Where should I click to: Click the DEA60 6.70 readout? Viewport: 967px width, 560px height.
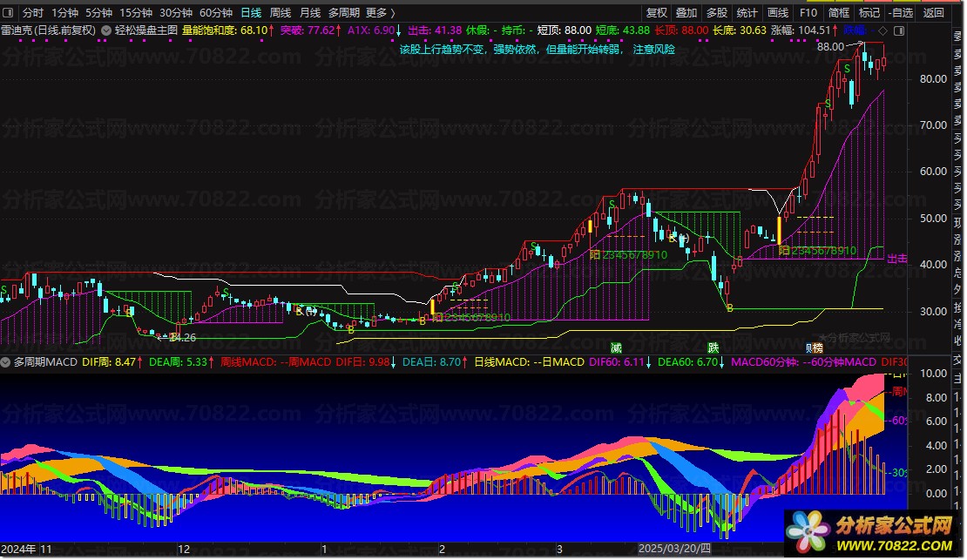pyautogui.click(x=692, y=362)
